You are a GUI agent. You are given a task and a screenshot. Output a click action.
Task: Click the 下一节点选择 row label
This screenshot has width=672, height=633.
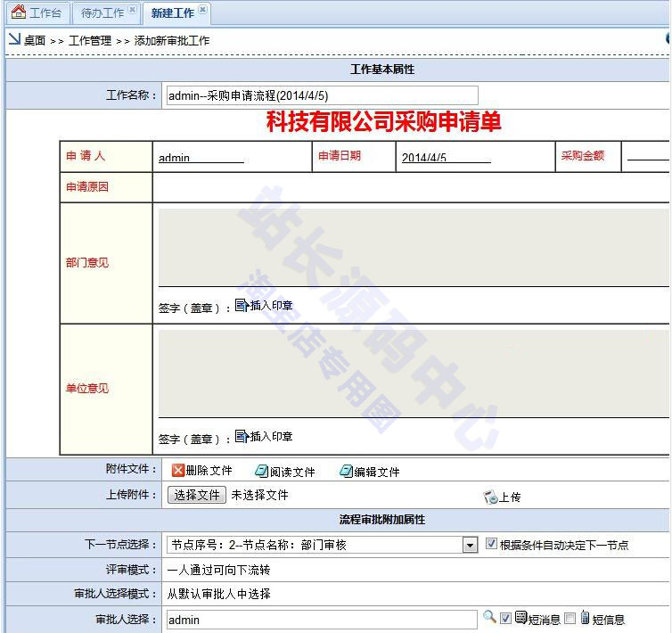click(x=121, y=545)
